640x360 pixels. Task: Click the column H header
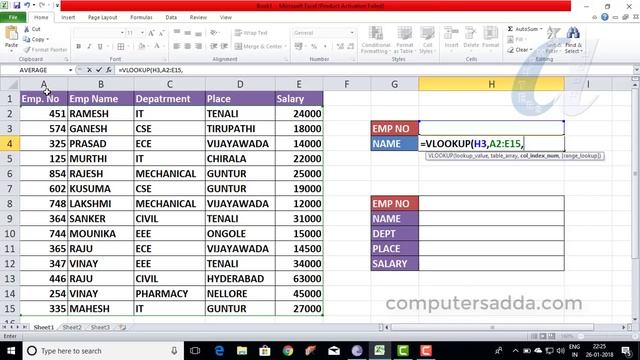491,84
